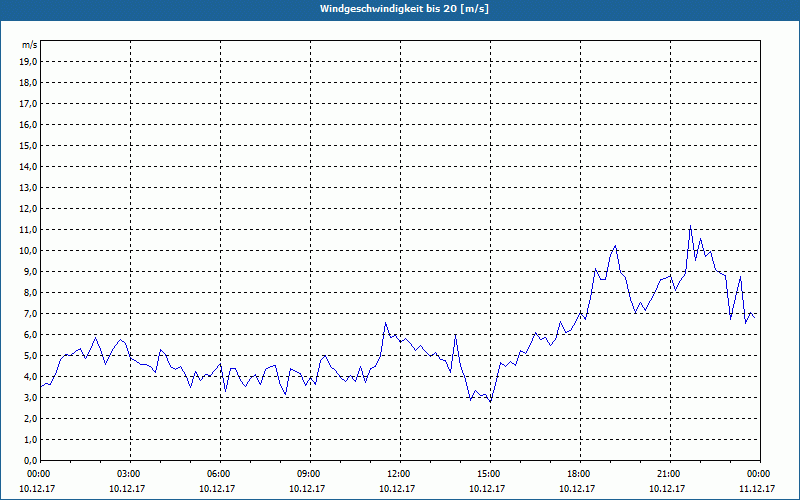800x500 pixels.
Task: Click the '03:00' x-axis time label
Action: (130, 474)
